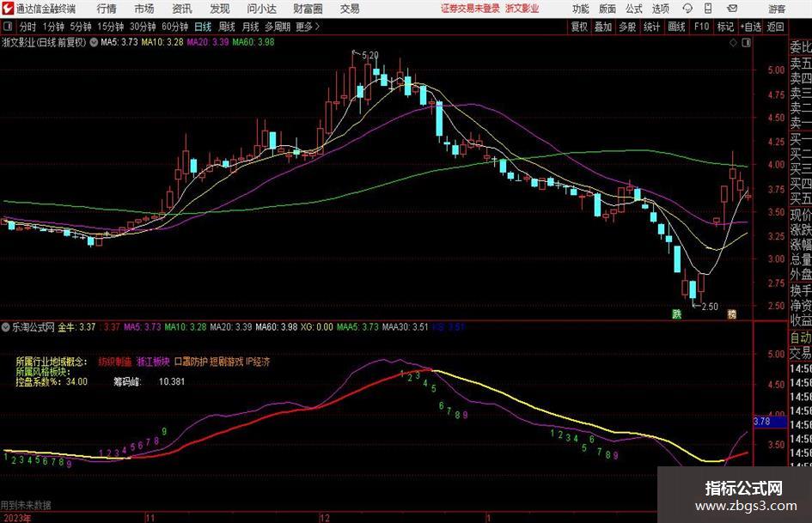This screenshot has height=523, width=812.
Task: Click the 通达信 red app logo
Action: click(x=7, y=9)
